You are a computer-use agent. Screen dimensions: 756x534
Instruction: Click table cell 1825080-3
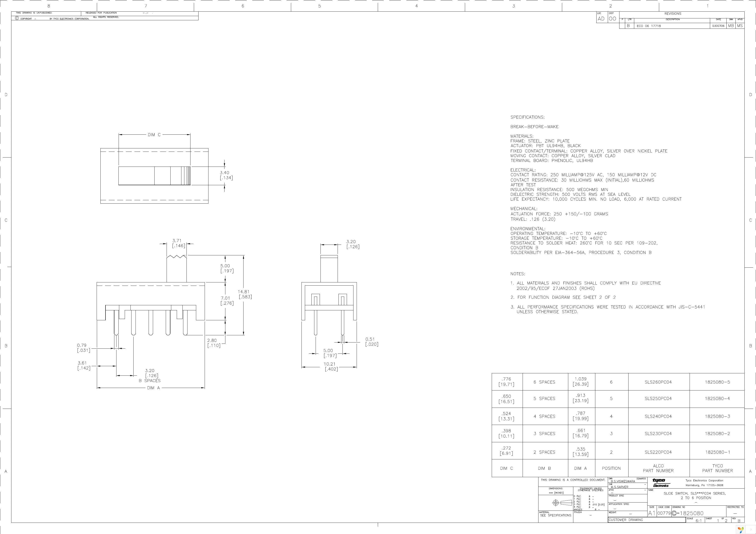pyautogui.click(x=717, y=416)
